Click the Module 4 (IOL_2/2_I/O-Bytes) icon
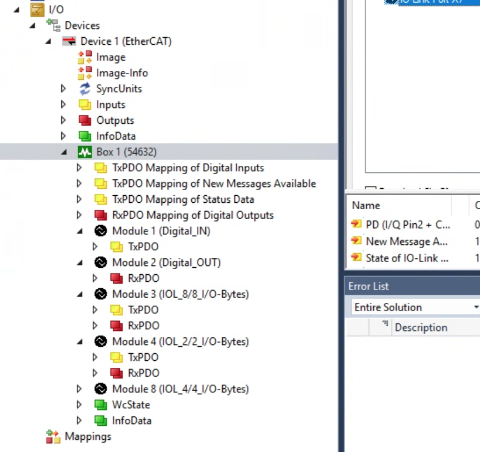Screen dimensions: 480x452 point(101,341)
